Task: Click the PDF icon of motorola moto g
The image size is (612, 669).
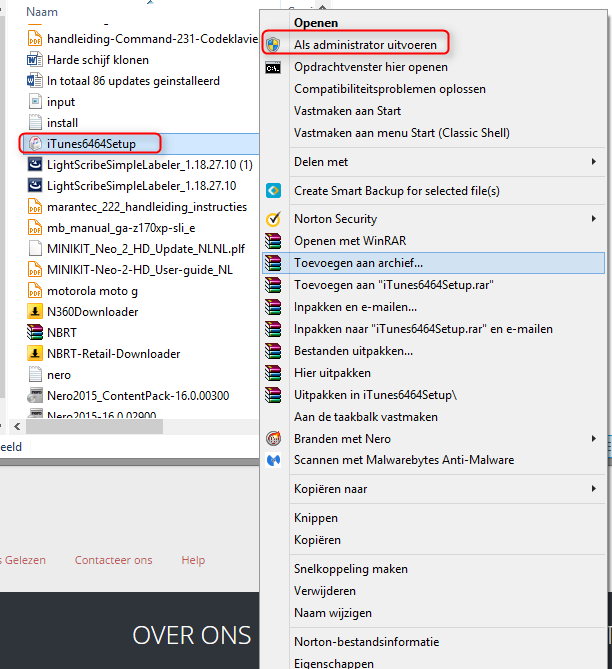Action: click(35, 290)
